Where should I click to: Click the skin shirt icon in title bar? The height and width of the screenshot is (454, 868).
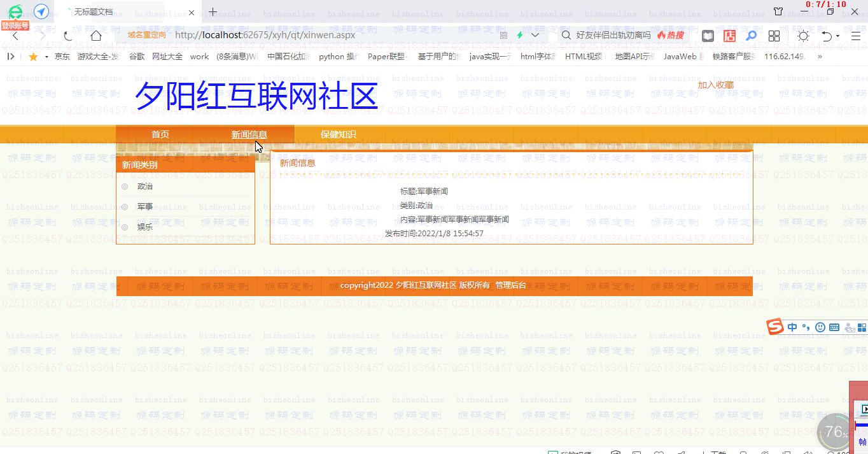click(x=778, y=11)
